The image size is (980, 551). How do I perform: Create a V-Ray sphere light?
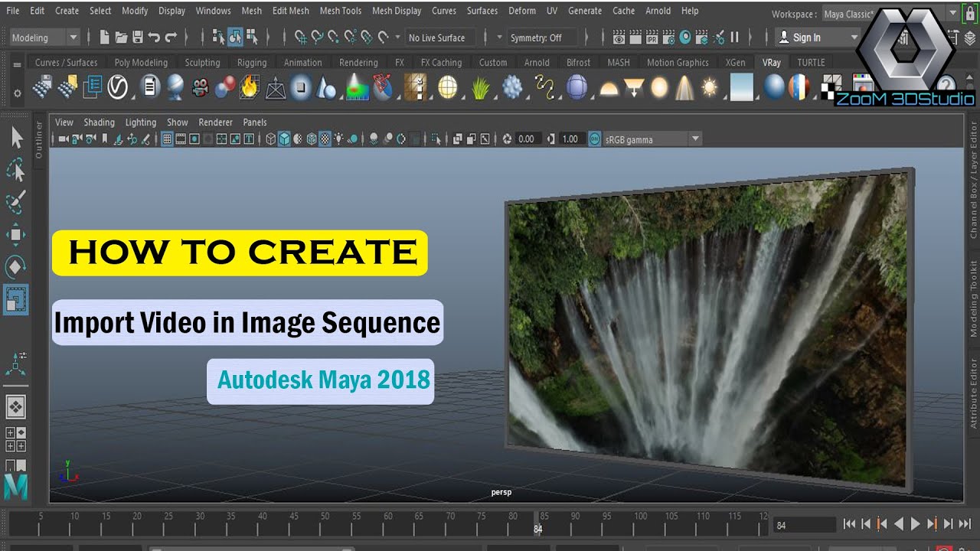(x=658, y=88)
